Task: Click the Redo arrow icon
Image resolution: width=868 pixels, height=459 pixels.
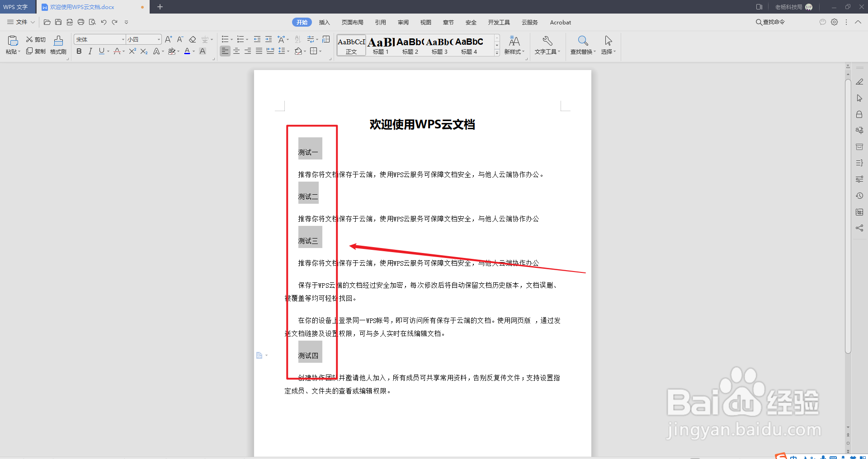Action: (115, 22)
